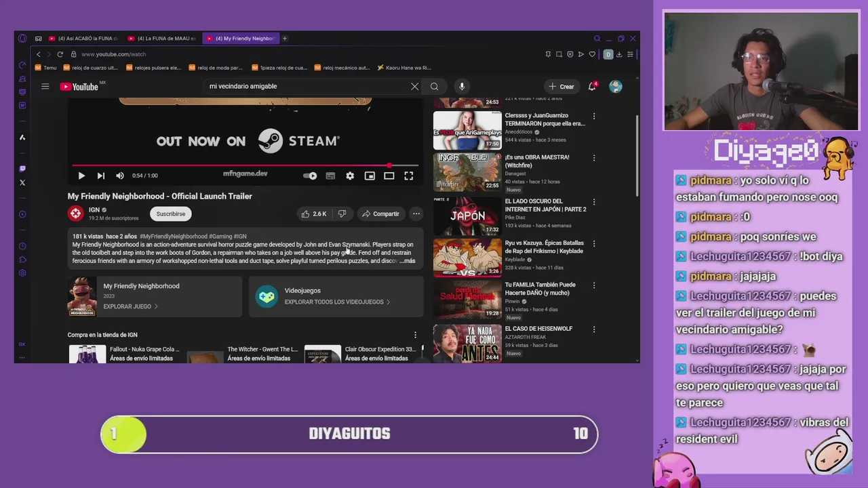Open options menu for the Witchfire video
The image size is (868, 488).
[x=594, y=158]
